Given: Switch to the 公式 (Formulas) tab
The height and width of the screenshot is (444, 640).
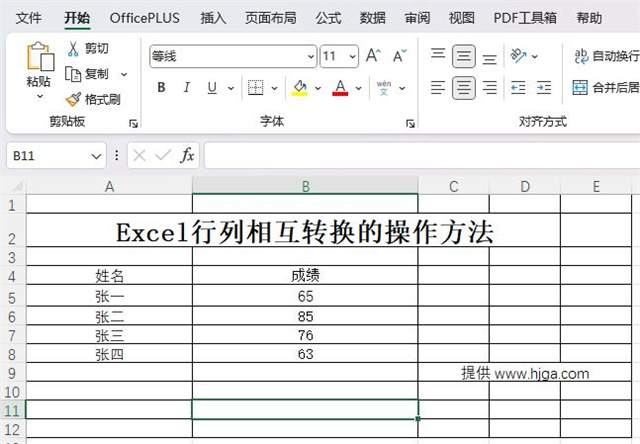Looking at the screenshot, I should pos(328,18).
